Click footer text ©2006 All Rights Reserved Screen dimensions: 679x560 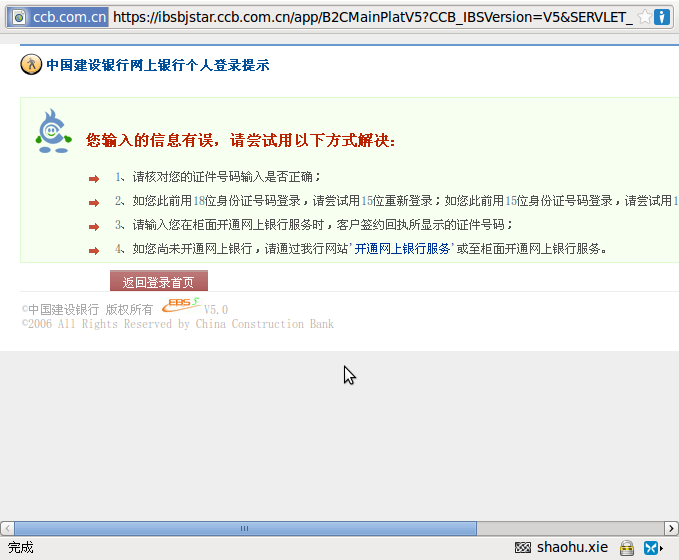tap(178, 324)
